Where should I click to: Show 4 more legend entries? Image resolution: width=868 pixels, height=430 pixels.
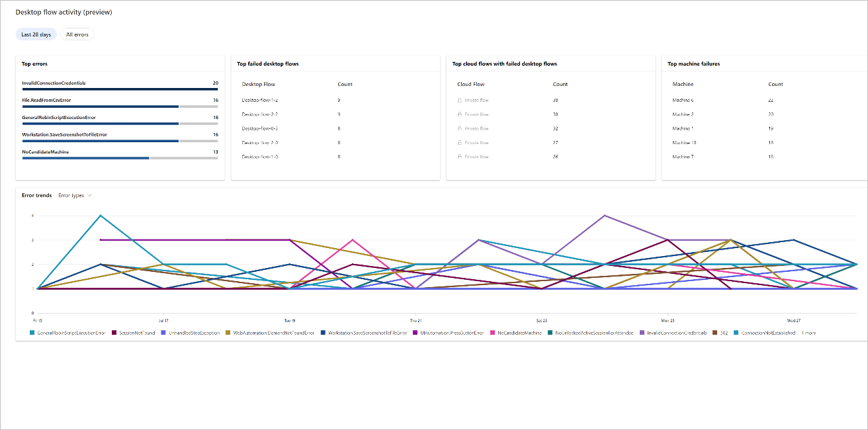click(808, 333)
